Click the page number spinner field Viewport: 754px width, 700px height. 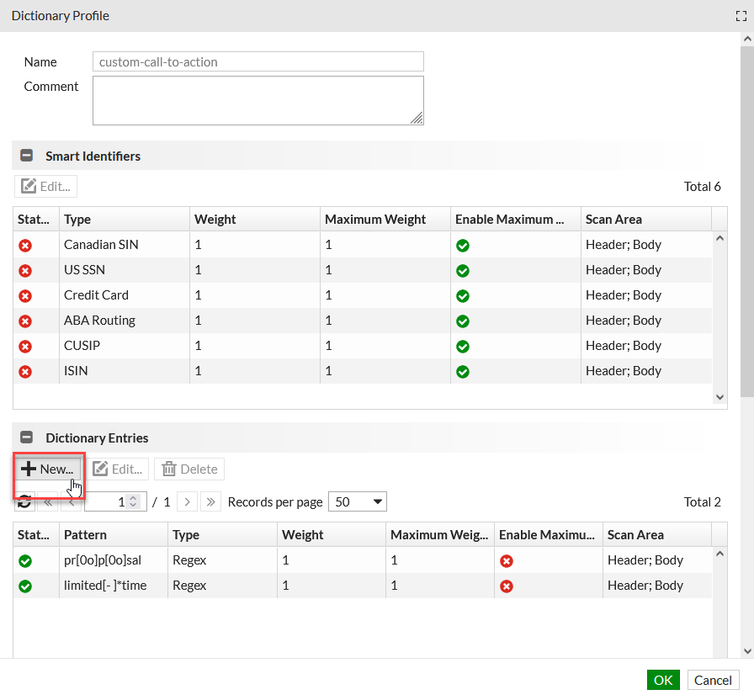(115, 502)
